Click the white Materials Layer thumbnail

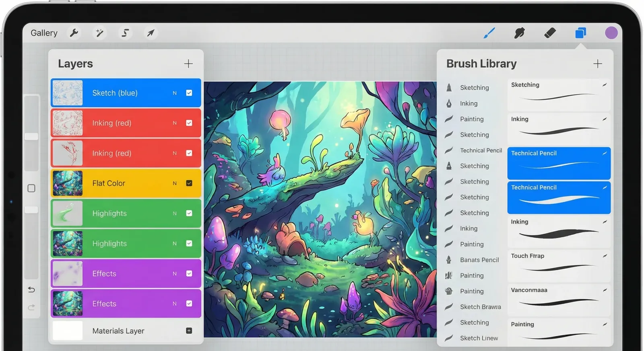pyautogui.click(x=68, y=330)
